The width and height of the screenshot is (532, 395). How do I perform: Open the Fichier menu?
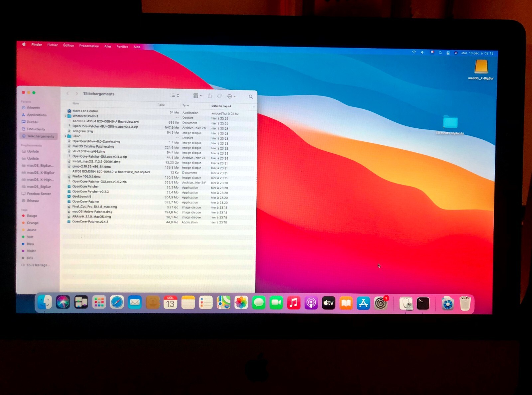click(x=53, y=45)
